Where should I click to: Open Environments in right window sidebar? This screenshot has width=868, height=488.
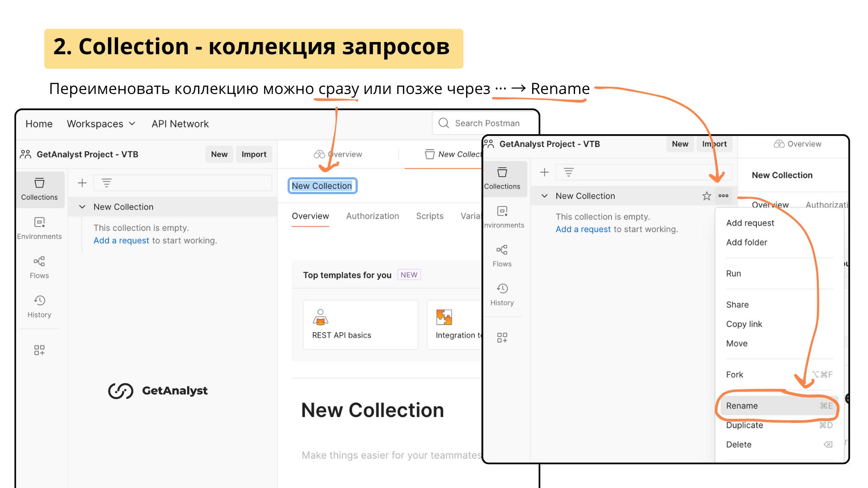pos(503,217)
